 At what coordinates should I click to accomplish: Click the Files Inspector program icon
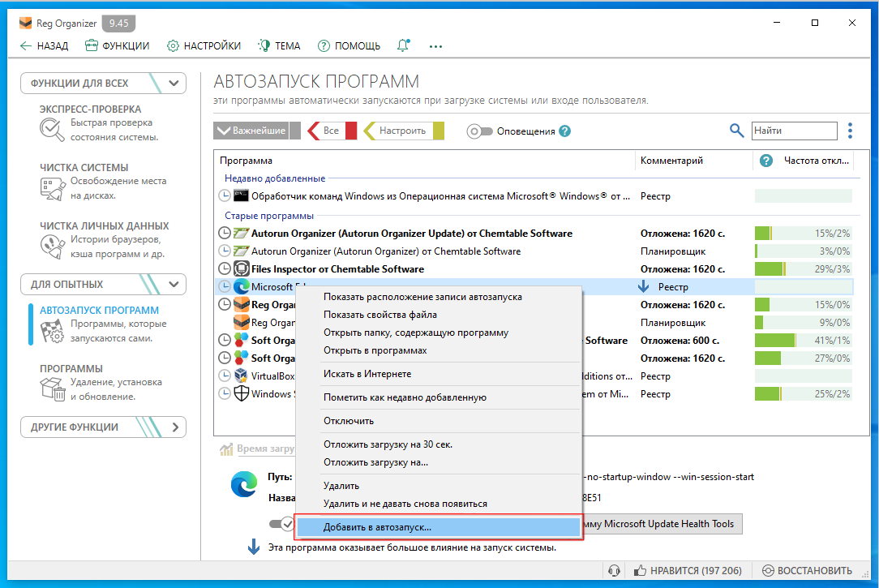tap(241, 269)
